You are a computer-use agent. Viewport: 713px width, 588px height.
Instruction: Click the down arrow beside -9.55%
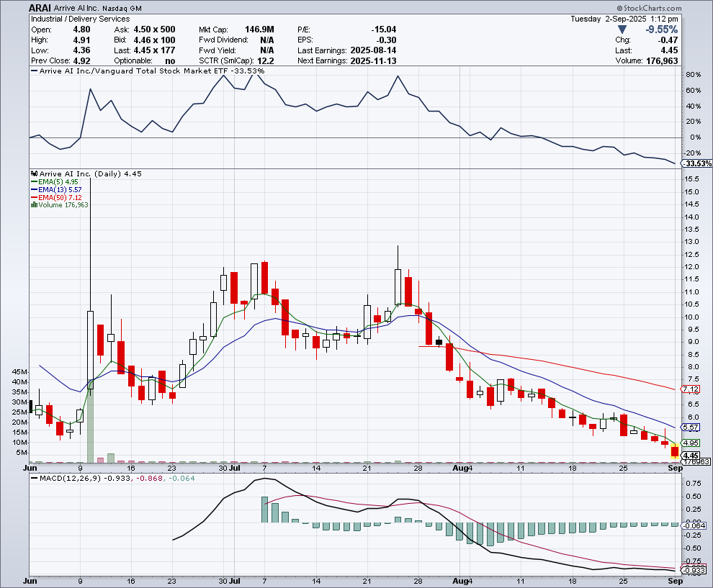pyautogui.click(x=622, y=30)
